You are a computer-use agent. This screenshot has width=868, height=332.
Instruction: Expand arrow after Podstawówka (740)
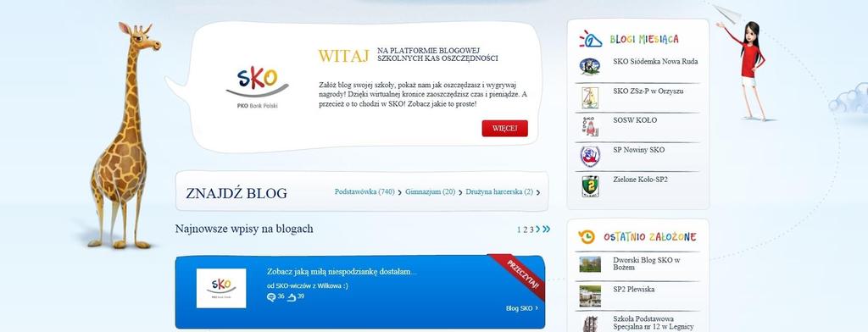coord(400,192)
